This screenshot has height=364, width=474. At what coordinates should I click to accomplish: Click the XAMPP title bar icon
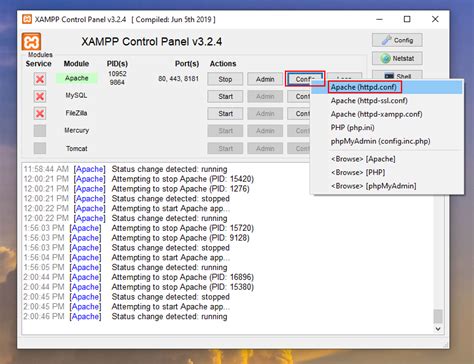pos(27,19)
